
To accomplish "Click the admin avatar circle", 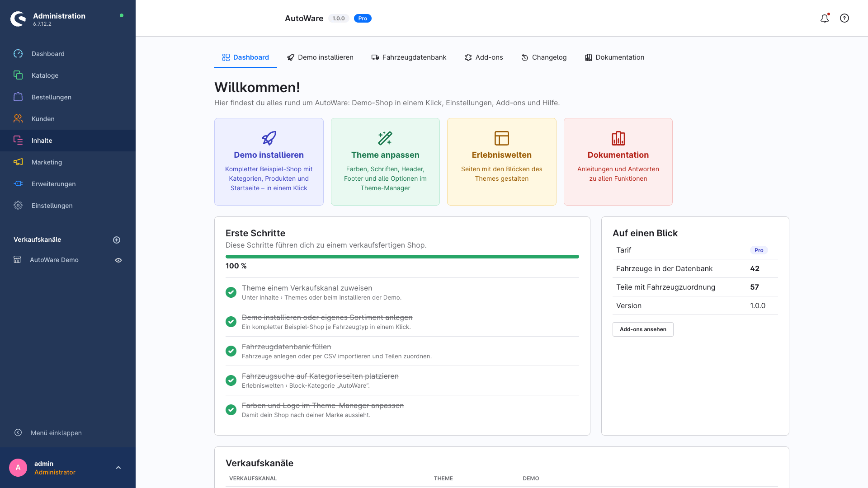I will coord(18,468).
